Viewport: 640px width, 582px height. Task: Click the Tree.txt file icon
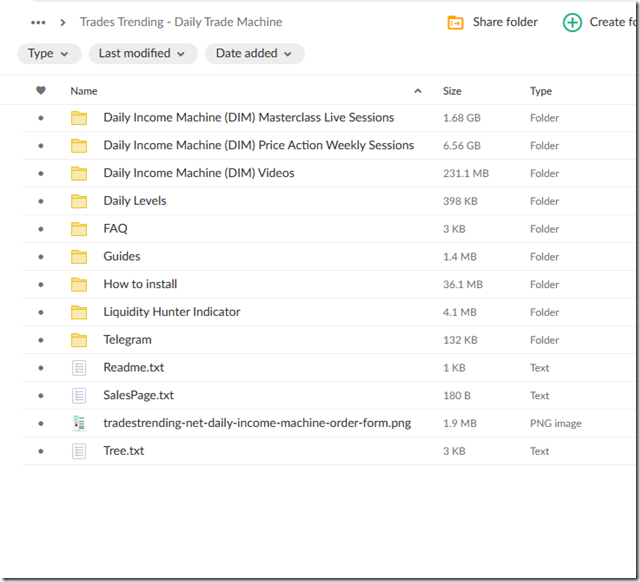point(79,451)
